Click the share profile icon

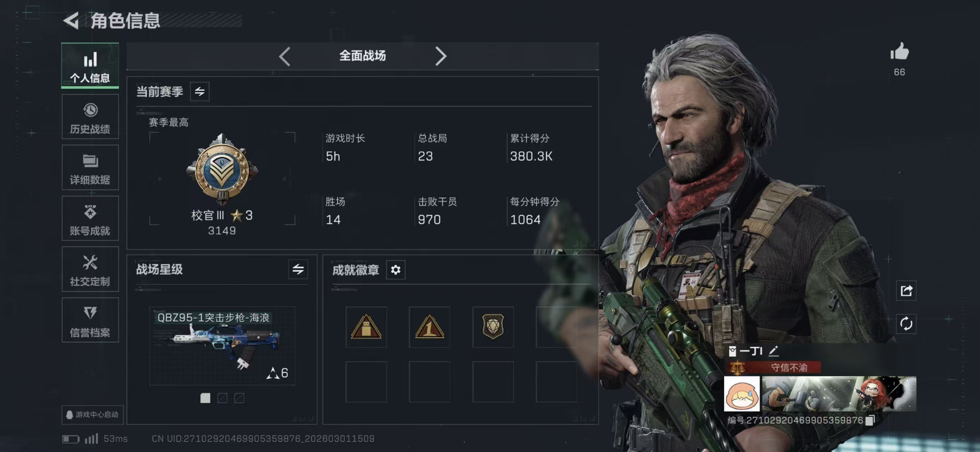tap(906, 291)
